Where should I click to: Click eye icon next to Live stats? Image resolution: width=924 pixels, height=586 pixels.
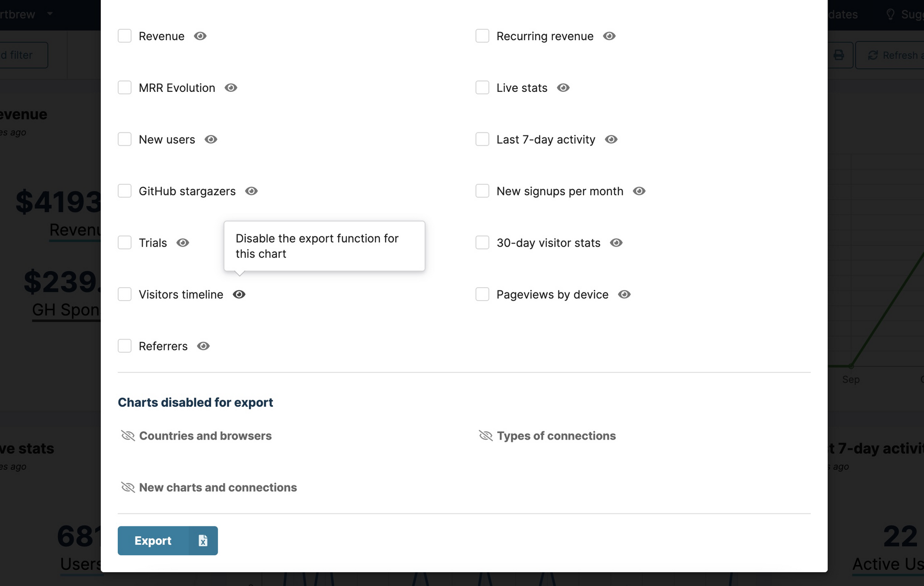point(563,88)
